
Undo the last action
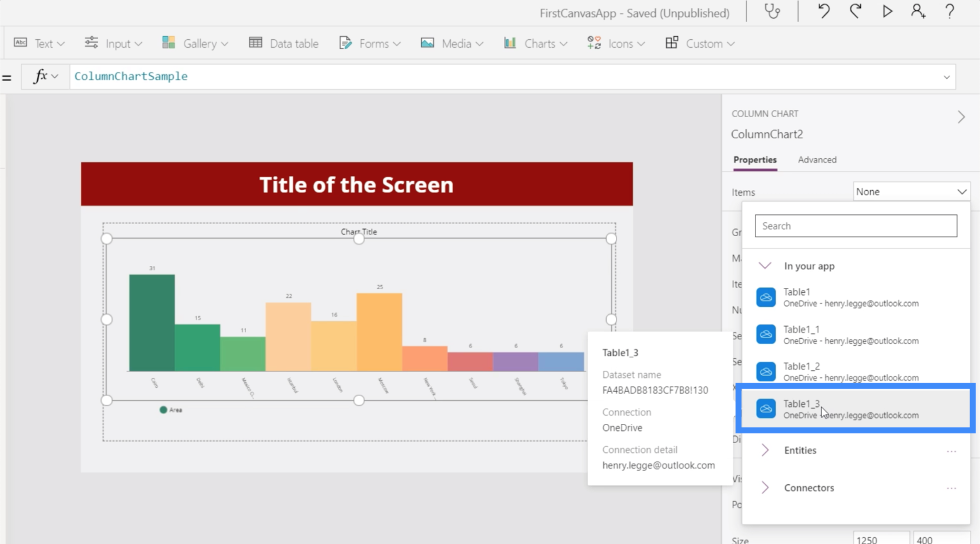click(x=824, y=11)
